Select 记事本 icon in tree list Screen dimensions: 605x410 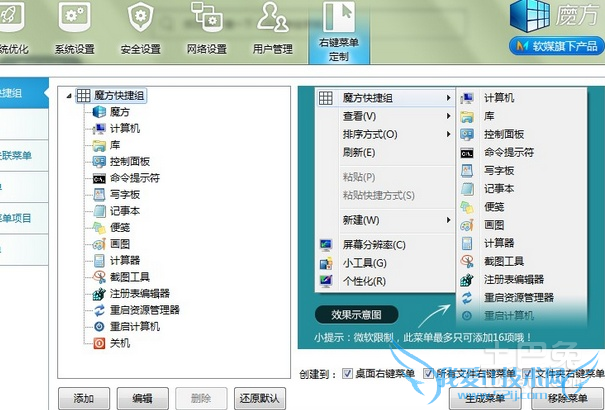click(99, 211)
